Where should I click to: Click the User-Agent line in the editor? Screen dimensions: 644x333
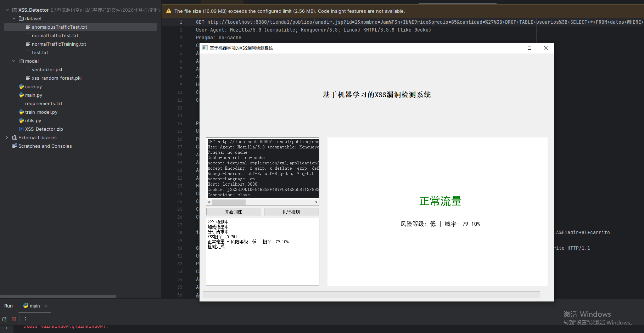313,30
